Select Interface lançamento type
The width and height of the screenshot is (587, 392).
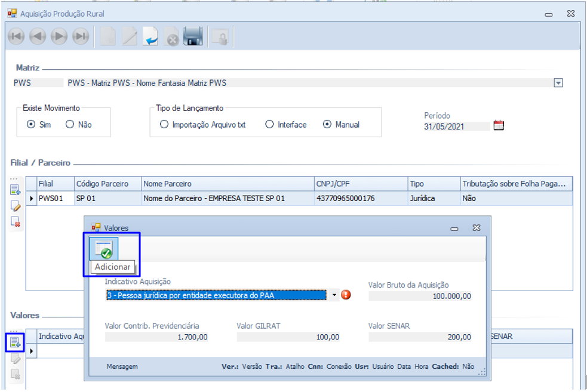click(x=269, y=124)
